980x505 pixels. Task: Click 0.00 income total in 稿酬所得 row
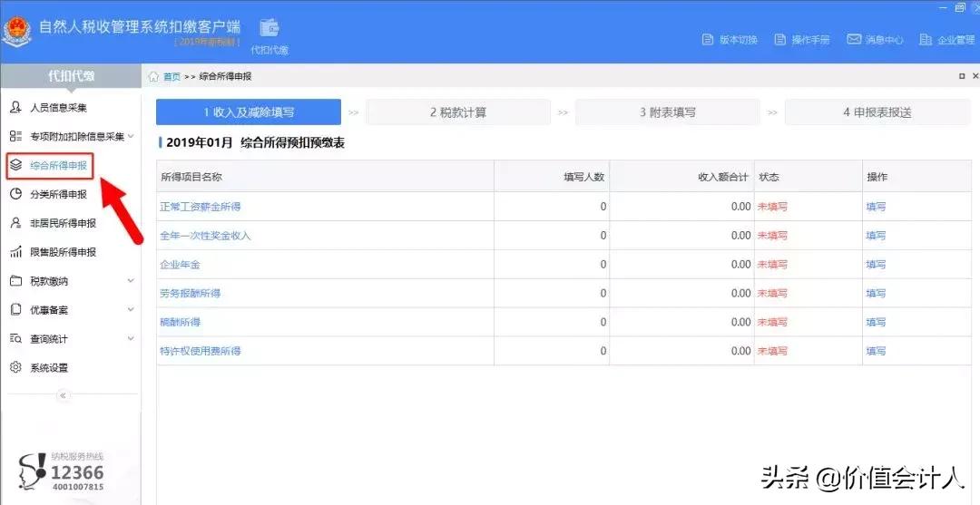coord(740,322)
